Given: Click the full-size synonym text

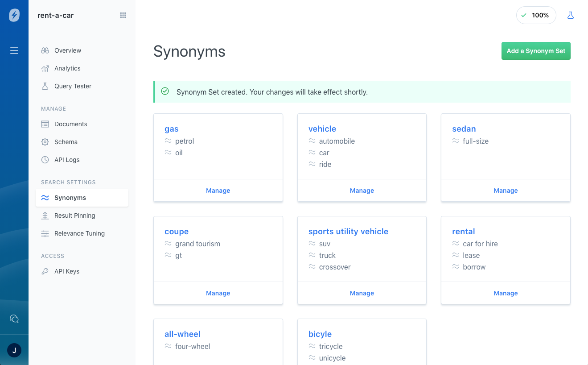Looking at the screenshot, I should 476,141.
